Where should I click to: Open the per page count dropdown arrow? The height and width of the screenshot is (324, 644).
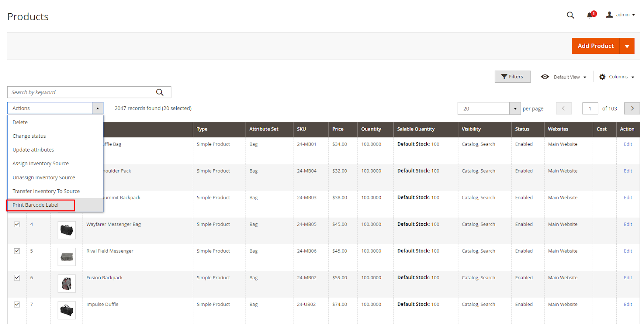[x=515, y=109]
